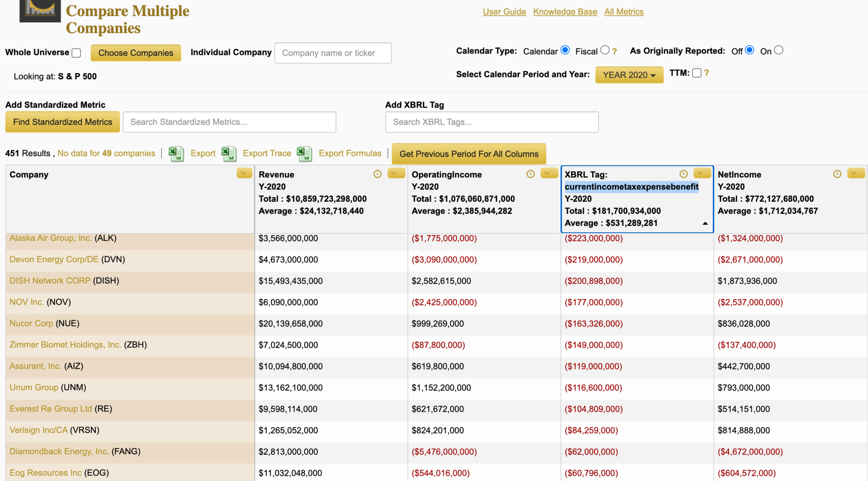Turn On As Originally Reported
868x481 pixels.
pos(779,50)
